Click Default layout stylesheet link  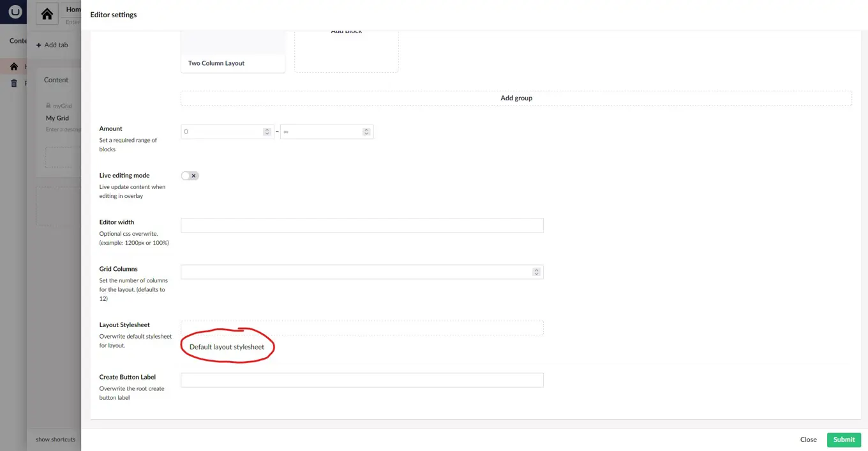coord(227,347)
